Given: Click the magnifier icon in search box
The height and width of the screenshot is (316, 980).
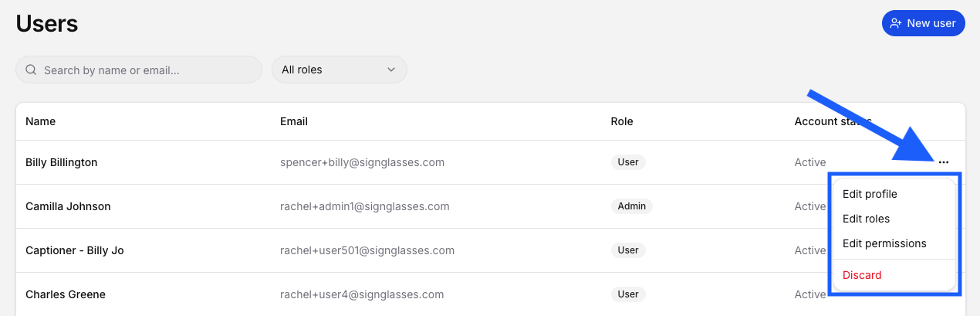Looking at the screenshot, I should (32, 70).
